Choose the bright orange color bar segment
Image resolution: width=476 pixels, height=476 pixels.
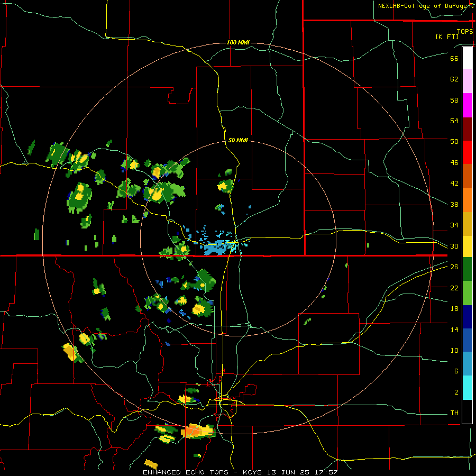coord(467,200)
